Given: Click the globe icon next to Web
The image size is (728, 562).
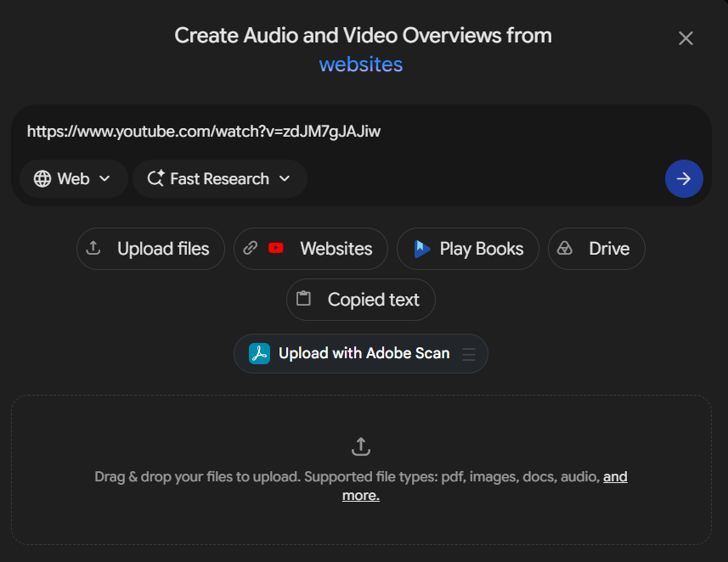Looking at the screenshot, I should [42, 178].
